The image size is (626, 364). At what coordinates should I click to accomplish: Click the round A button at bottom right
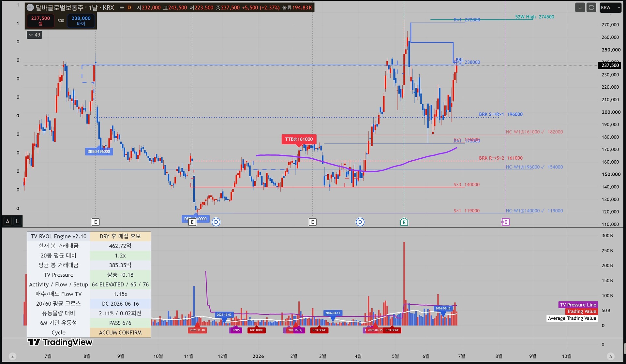click(611, 356)
